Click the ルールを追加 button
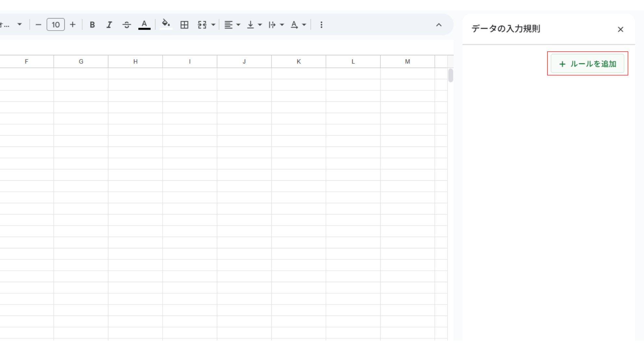This screenshot has height=351, width=644. click(587, 64)
